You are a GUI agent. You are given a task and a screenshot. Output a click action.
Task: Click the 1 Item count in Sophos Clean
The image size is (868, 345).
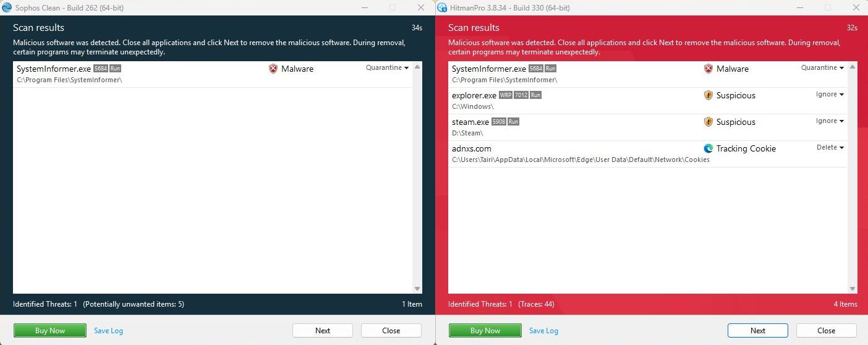(412, 304)
